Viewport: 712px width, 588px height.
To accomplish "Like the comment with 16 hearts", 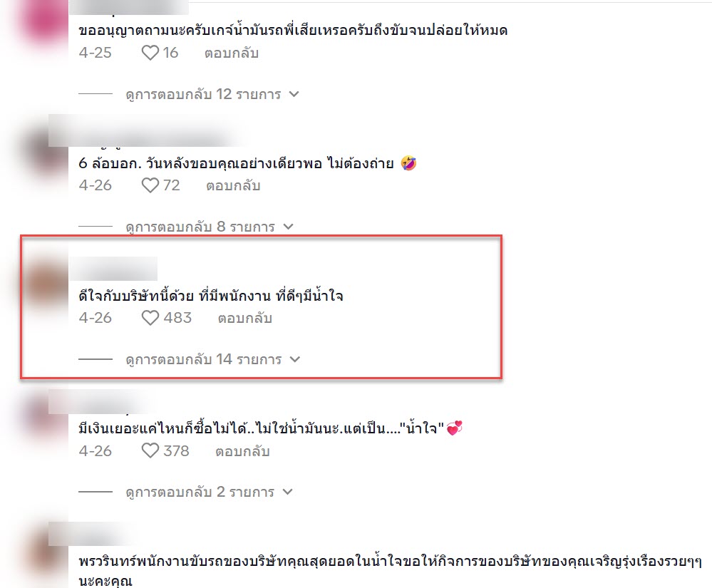I will pyautogui.click(x=150, y=53).
